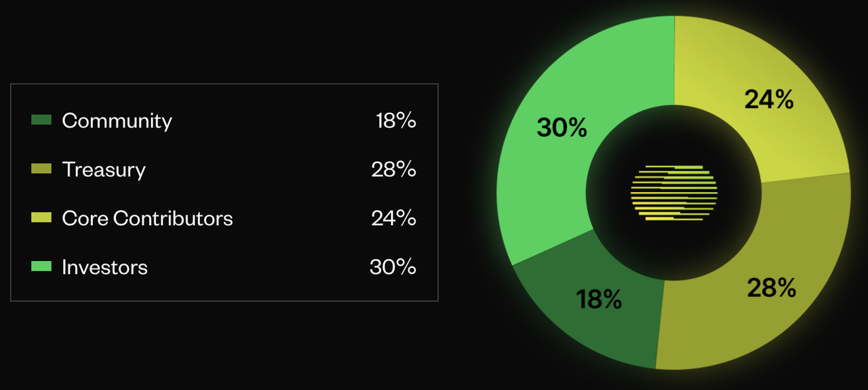Click the 18% label on the donut chart

(599, 299)
